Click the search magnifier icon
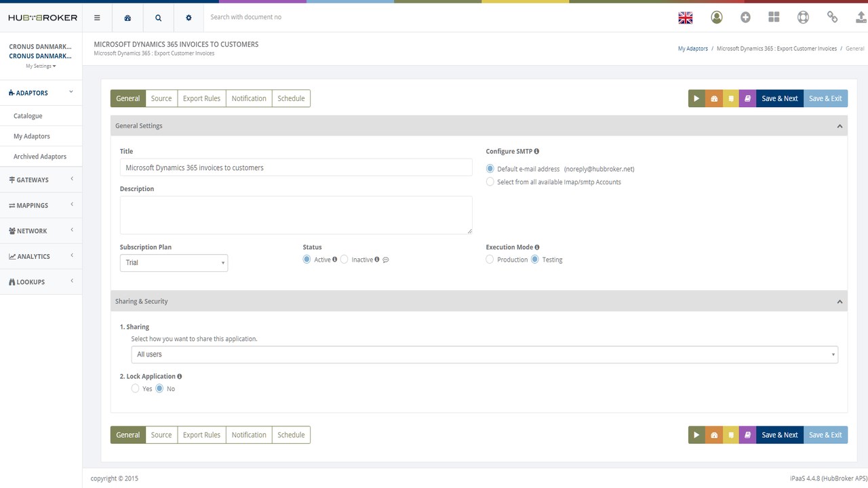Image resolution: width=868 pixels, height=488 pixels. 158,18
